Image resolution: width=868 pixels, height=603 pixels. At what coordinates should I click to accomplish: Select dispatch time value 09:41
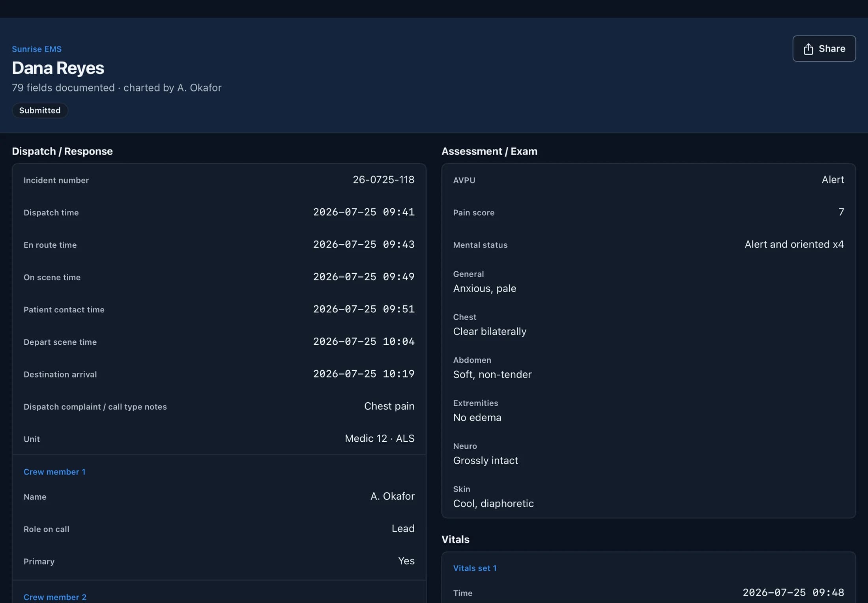(364, 212)
